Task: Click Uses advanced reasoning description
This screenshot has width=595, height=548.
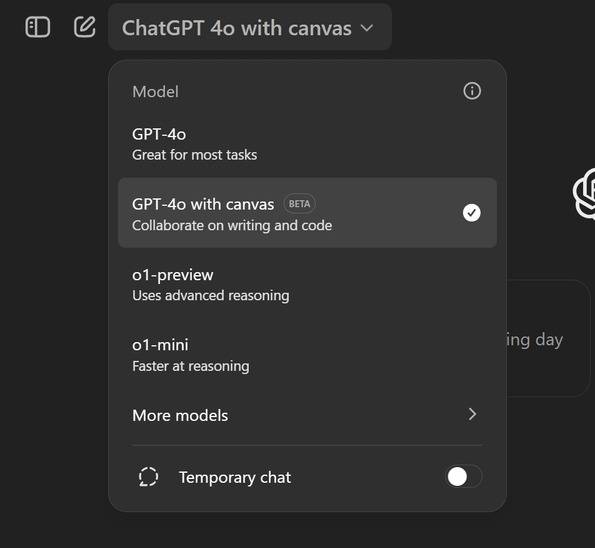Action: pyautogui.click(x=211, y=296)
